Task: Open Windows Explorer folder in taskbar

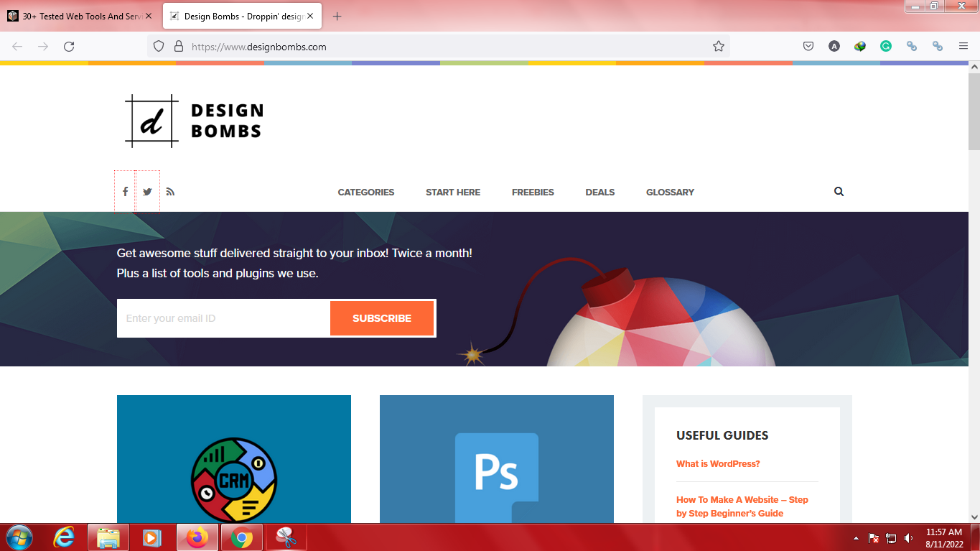Action: click(x=108, y=537)
